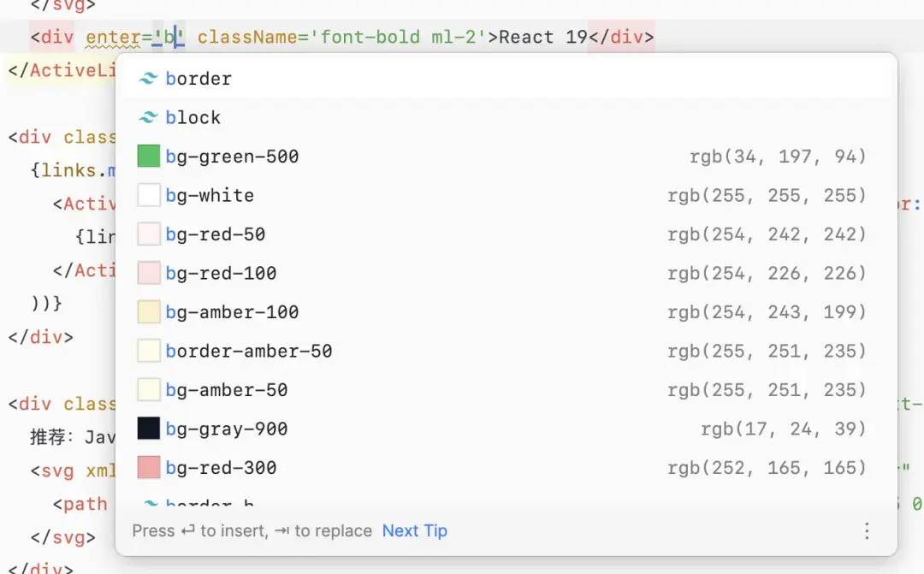This screenshot has height=574, width=924.
Task: Click Tailwind icon beside block suggestion
Action: [148, 117]
